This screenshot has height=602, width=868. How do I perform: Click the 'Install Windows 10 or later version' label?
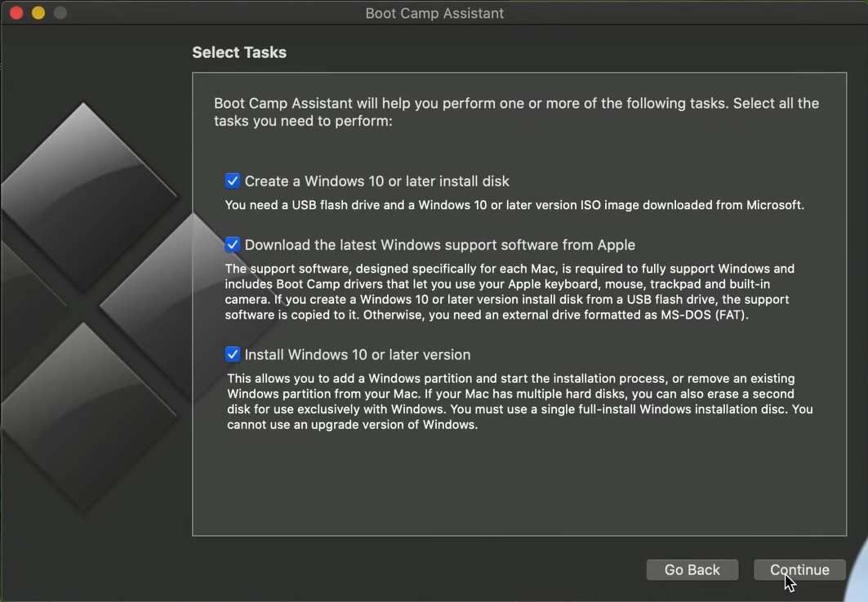point(358,355)
